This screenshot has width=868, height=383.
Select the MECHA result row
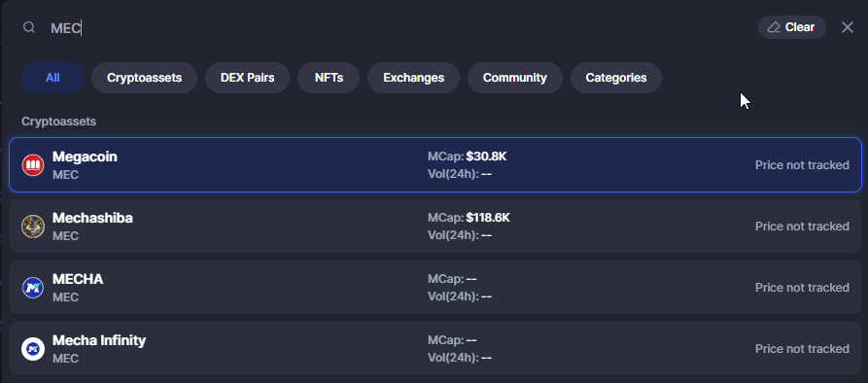[x=435, y=288]
